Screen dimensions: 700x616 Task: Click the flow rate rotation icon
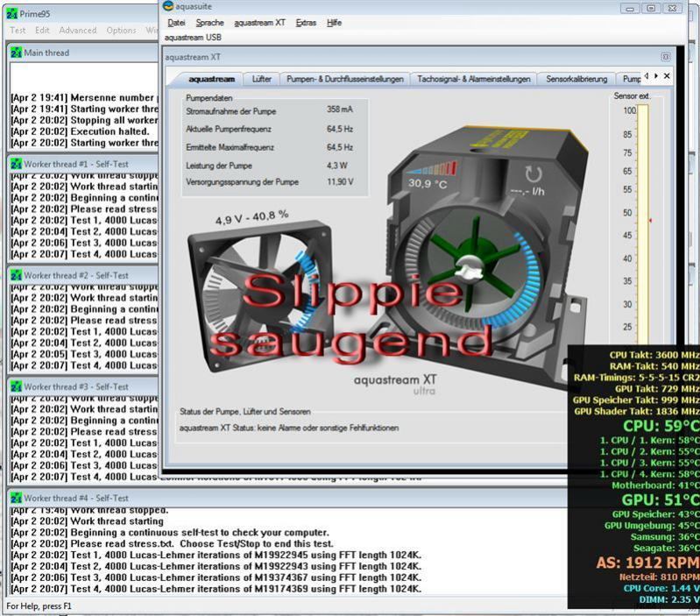pyautogui.click(x=533, y=174)
